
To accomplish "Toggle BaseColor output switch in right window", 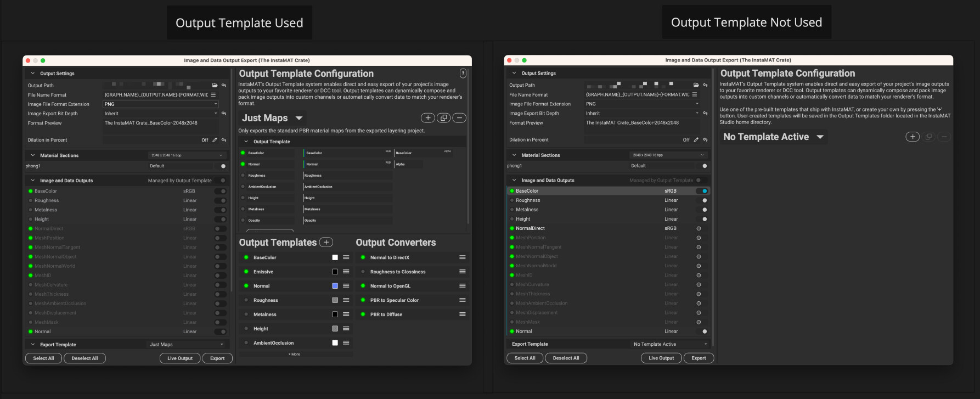I will (x=702, y=191).
